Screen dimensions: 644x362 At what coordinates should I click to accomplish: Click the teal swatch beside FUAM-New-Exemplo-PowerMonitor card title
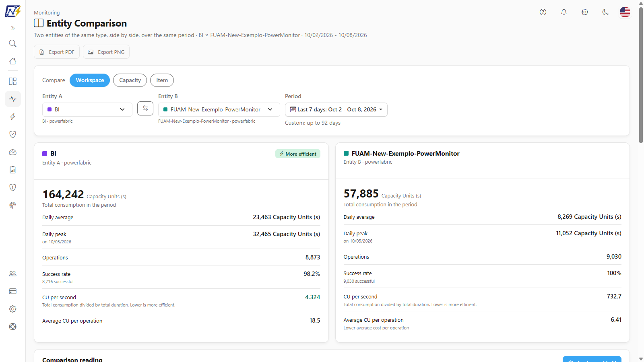346,153
